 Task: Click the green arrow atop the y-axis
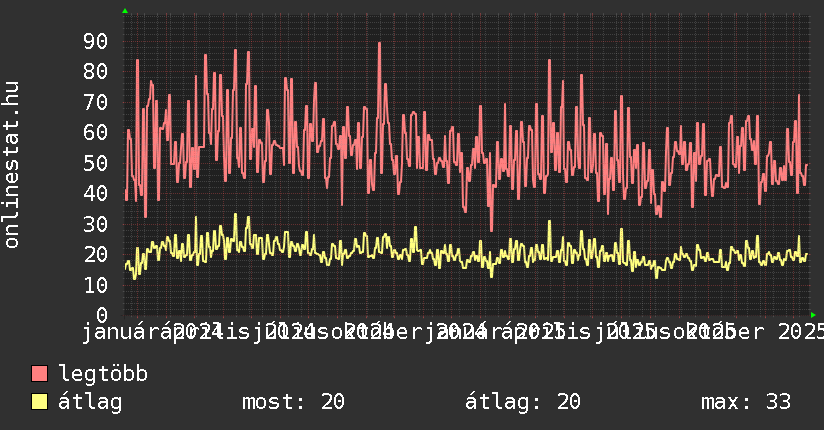click(125, 11)
